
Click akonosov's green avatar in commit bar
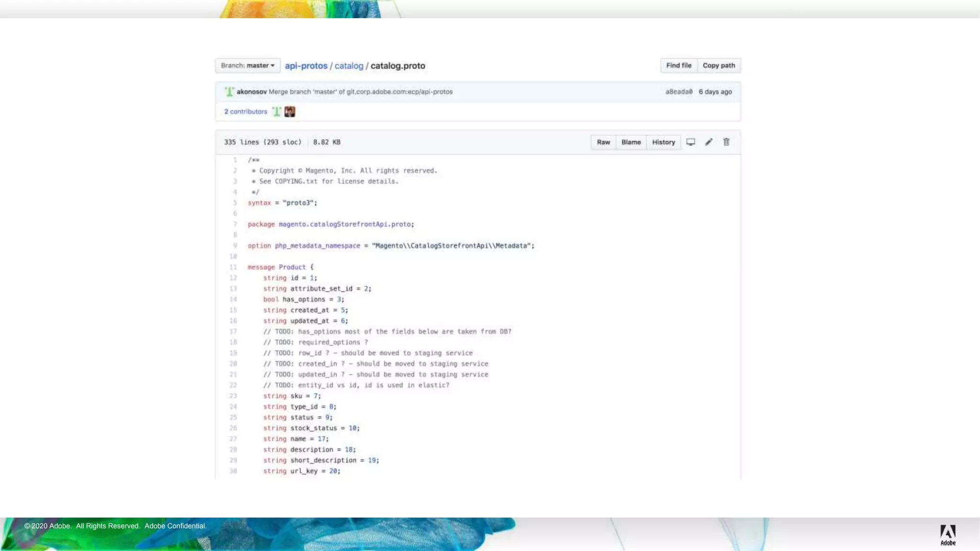point(229,91)
